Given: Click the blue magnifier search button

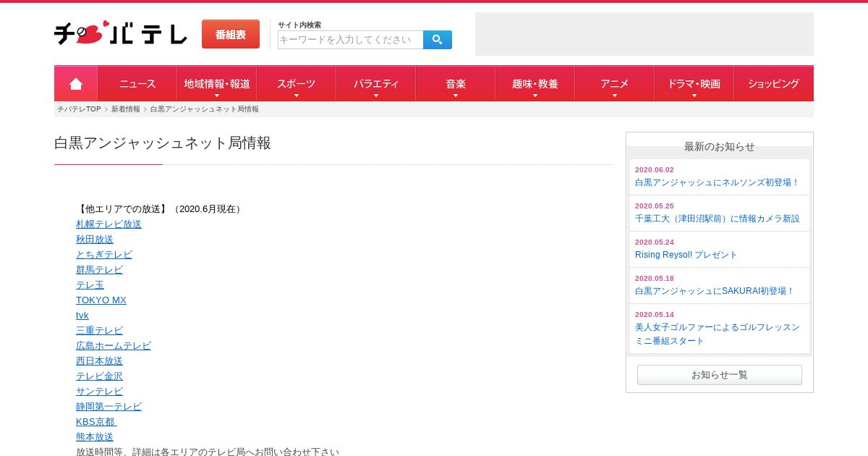Looking at the screenshot, I should coord(438,40).
